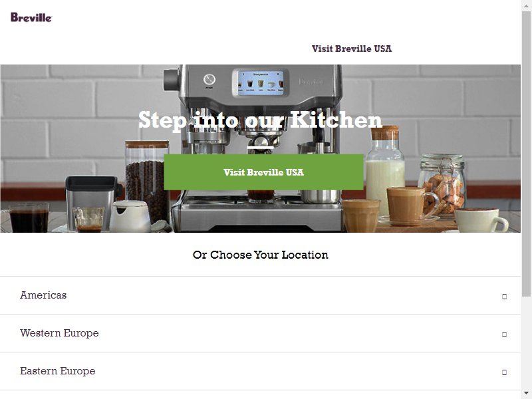The height and width of the screenshot is (399, 532).
Task: Click the Breville logo
Action: pos(31,17)
